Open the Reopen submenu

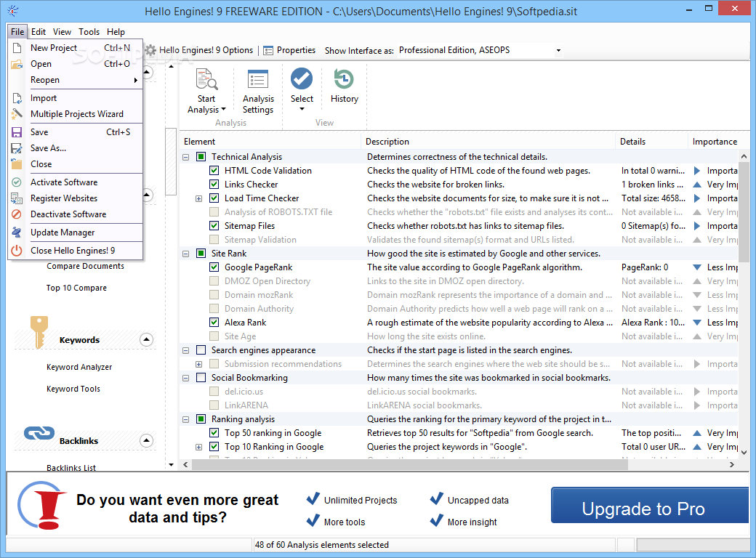pos(76,80)
